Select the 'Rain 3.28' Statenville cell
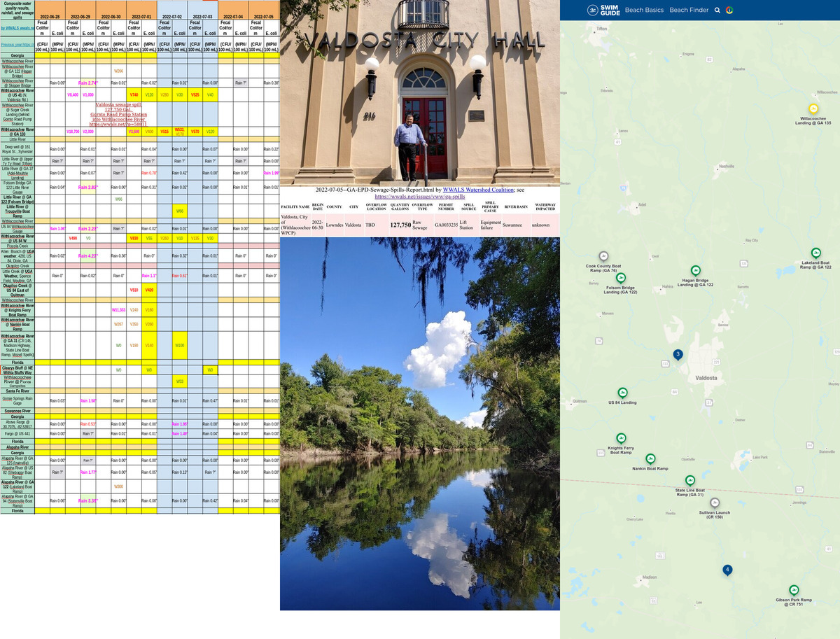 click(87, 501)
